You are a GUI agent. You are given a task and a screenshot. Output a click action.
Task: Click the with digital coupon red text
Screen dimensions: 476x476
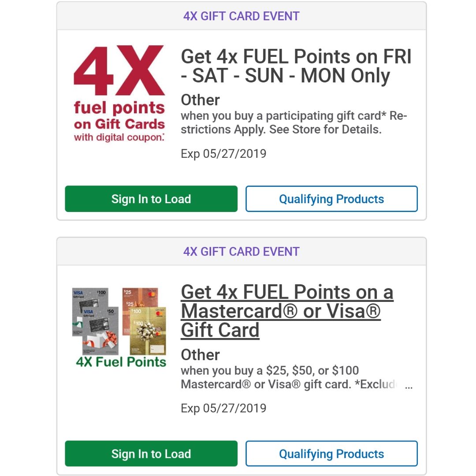(x=119, y=137)
